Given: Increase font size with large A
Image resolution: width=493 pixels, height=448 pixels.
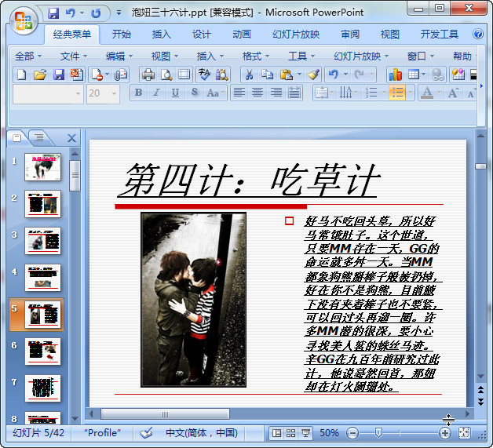Looking at the screenshot, I should coord(453,93).
